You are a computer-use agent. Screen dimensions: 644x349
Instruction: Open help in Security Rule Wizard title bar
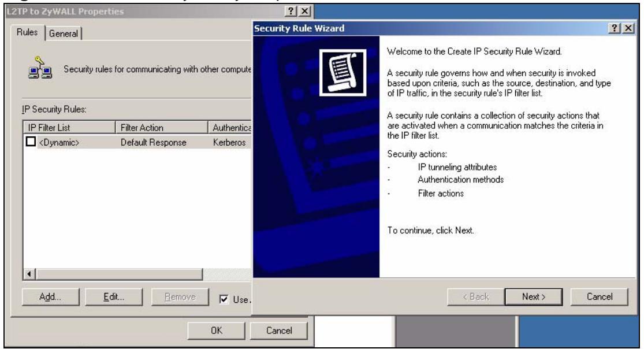point(614,28)
